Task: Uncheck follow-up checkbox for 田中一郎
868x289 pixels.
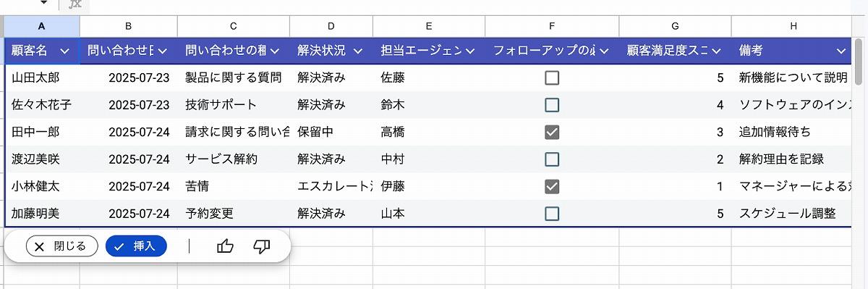Action: click(x=552, y=132)
